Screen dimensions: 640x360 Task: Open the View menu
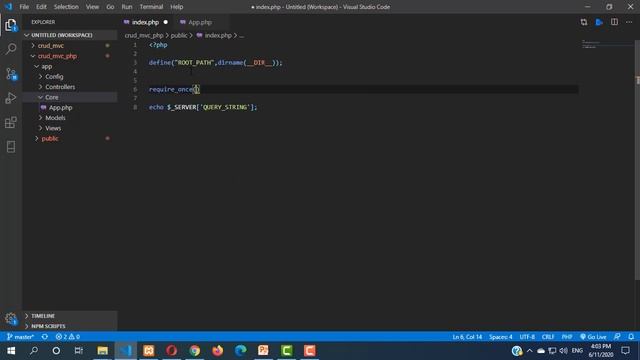(92, 7)
